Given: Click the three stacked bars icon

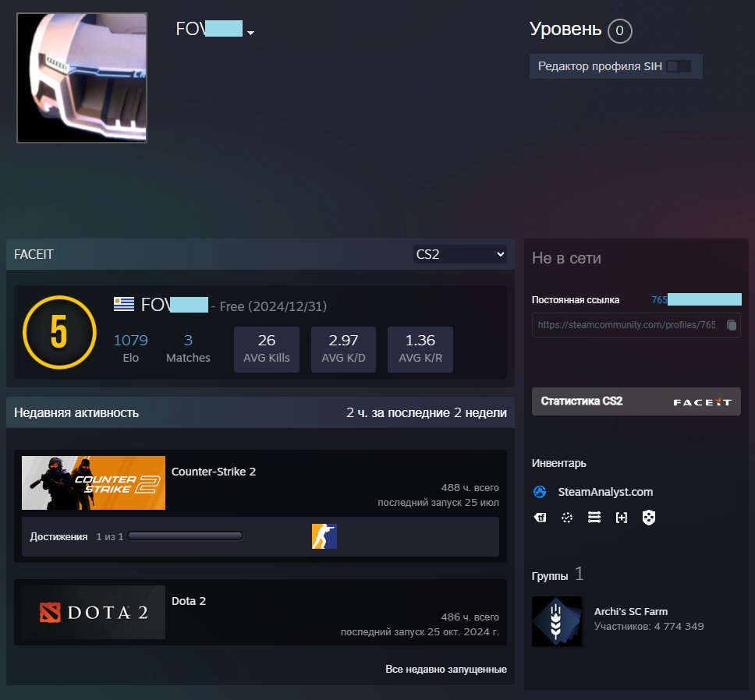Looking at the screenshot, I should coord(594,518).
